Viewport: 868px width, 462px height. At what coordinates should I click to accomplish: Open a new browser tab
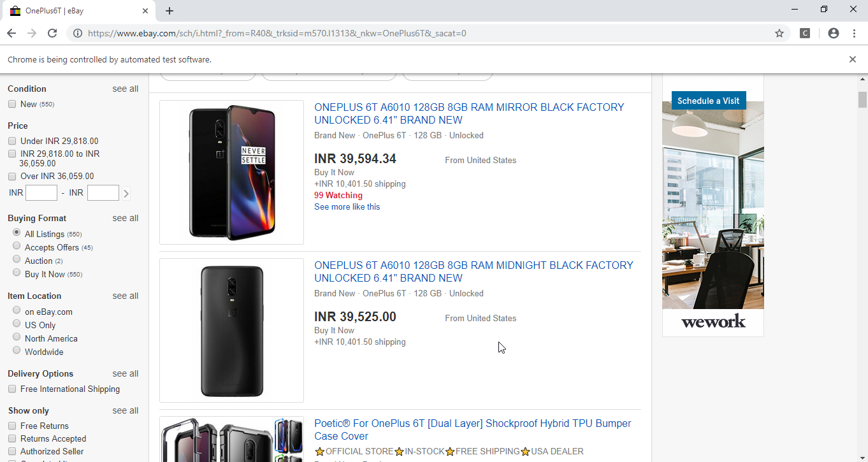170,11
